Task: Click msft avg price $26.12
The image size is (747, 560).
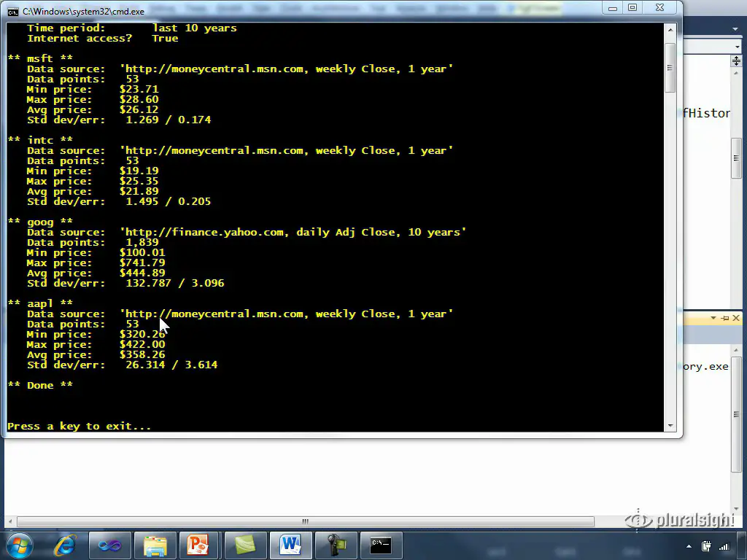Action: click(x=139, y=109)
